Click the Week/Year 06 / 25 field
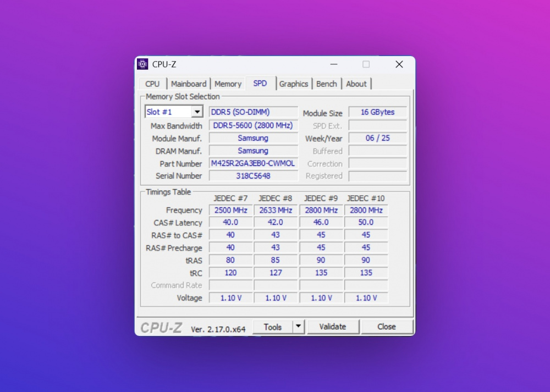 point(377,138)
